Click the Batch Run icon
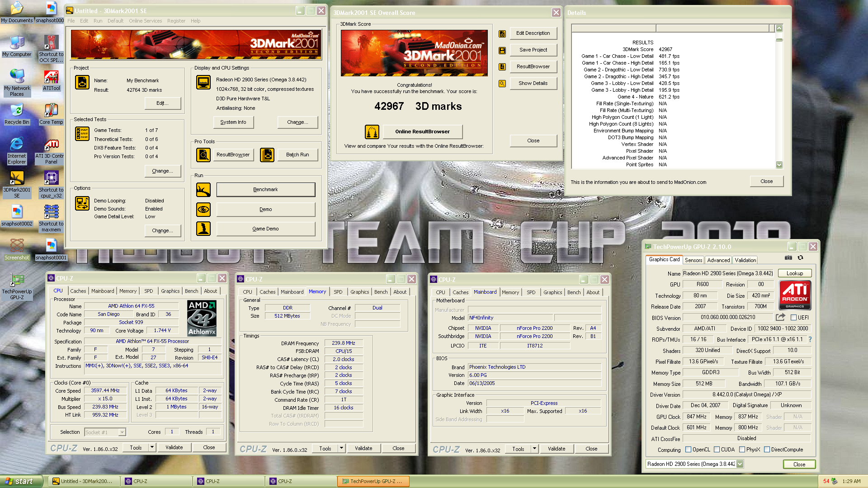Image resolution: width=868 pixels, height=488 pixels. point(267,155)
